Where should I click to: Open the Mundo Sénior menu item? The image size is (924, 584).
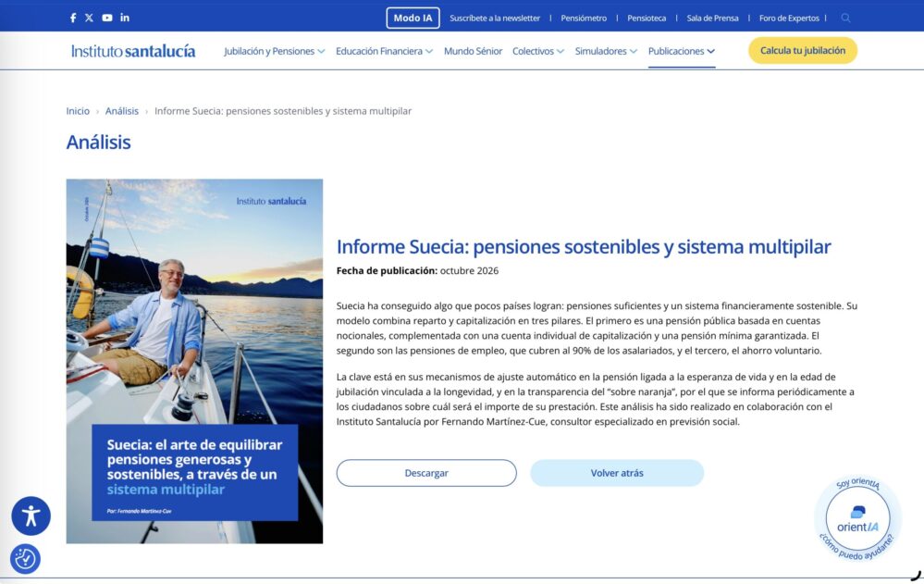coord(473,51)
